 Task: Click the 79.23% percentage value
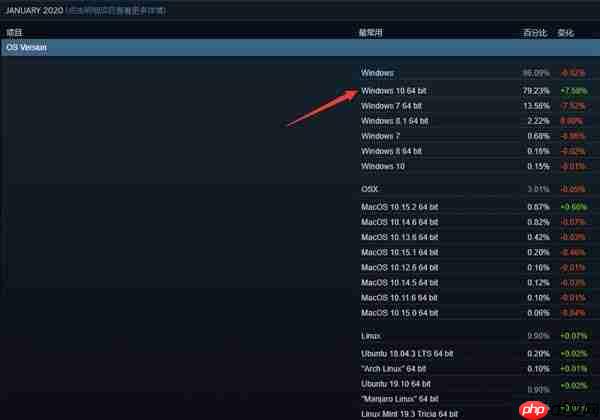click(536, 91)
